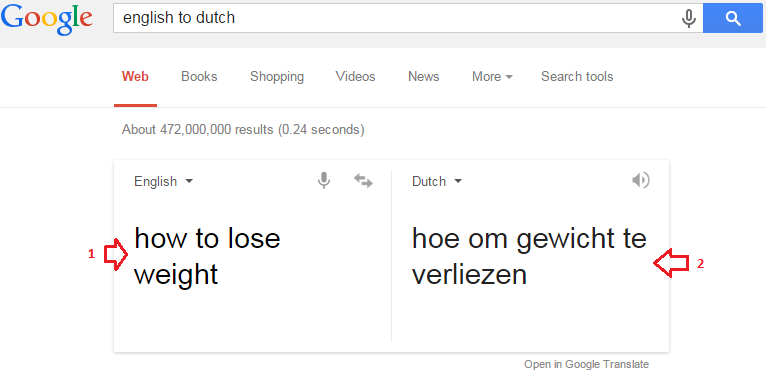Open the Dutch target language dropdown
766x374 pixels.
pyautogui.click(x=437, y=182)
